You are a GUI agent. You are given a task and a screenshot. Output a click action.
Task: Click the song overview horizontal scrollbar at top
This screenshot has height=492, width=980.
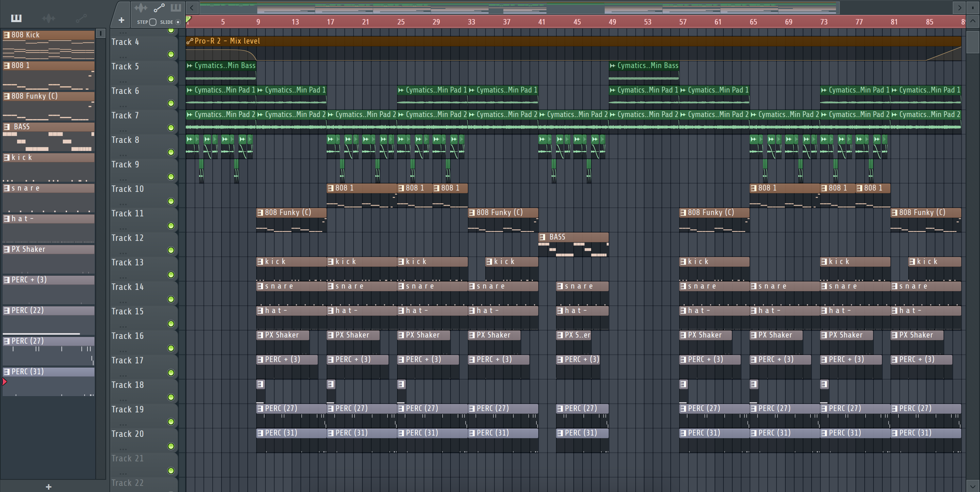519,7
